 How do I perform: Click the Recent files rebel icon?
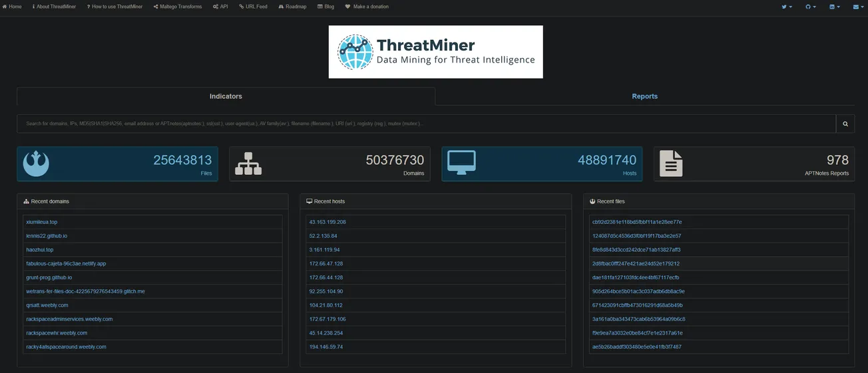(x=592, y=201)
